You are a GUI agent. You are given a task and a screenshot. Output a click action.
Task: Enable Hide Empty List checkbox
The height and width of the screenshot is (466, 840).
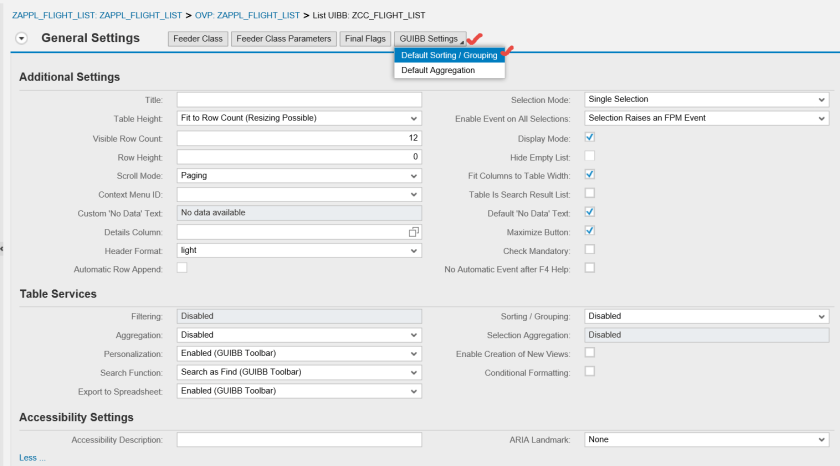pos(590,156)
